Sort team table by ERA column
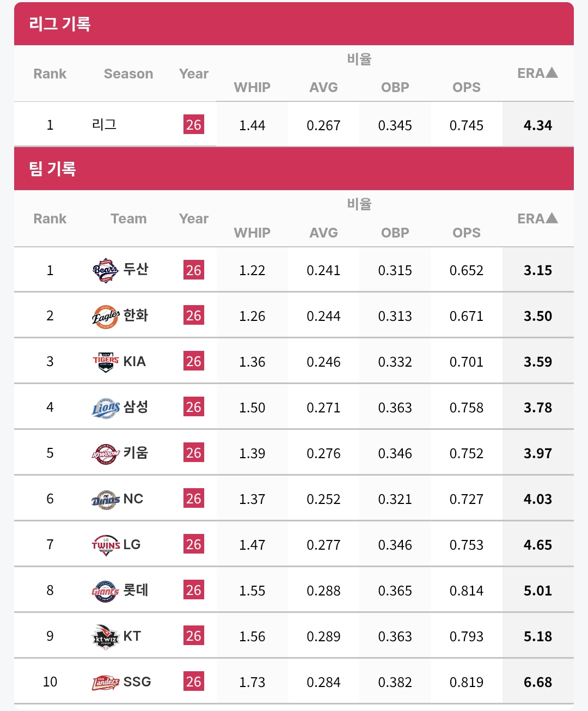This screenshot has width=588, height=711. click(x=537, y=218)
